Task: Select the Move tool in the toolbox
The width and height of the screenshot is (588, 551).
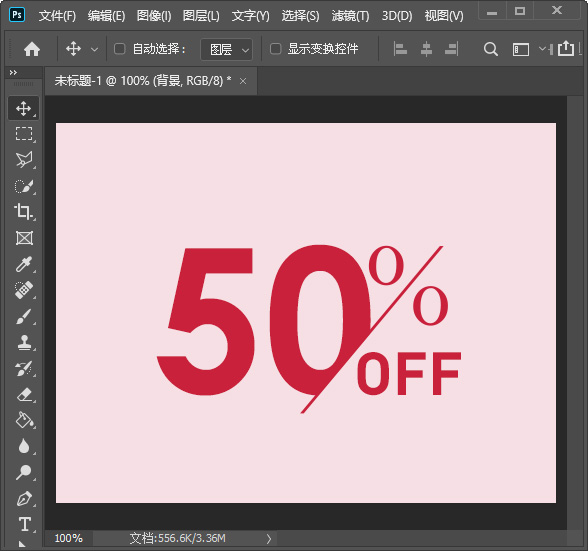Action: [x=24, y=108]
